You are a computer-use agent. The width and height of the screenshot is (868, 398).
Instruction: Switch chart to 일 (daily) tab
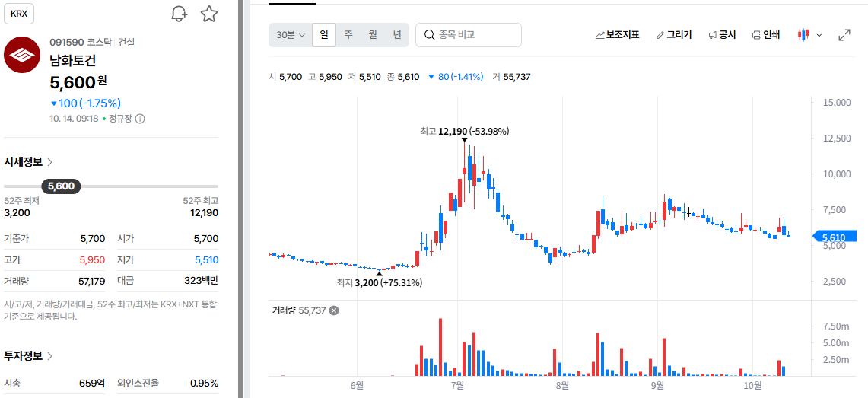click(x=324, y=35)
